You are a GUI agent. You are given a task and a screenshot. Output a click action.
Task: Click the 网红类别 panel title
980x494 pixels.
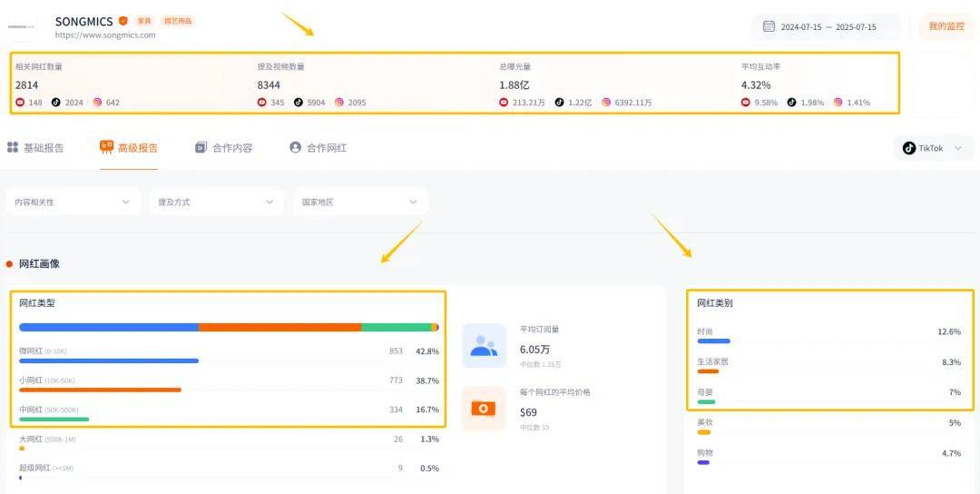coord(715,303)
